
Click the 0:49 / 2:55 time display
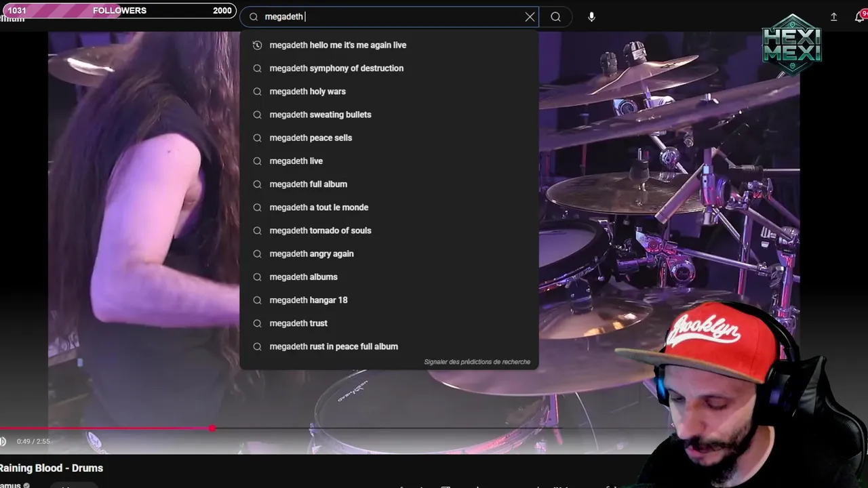[33, 441]
